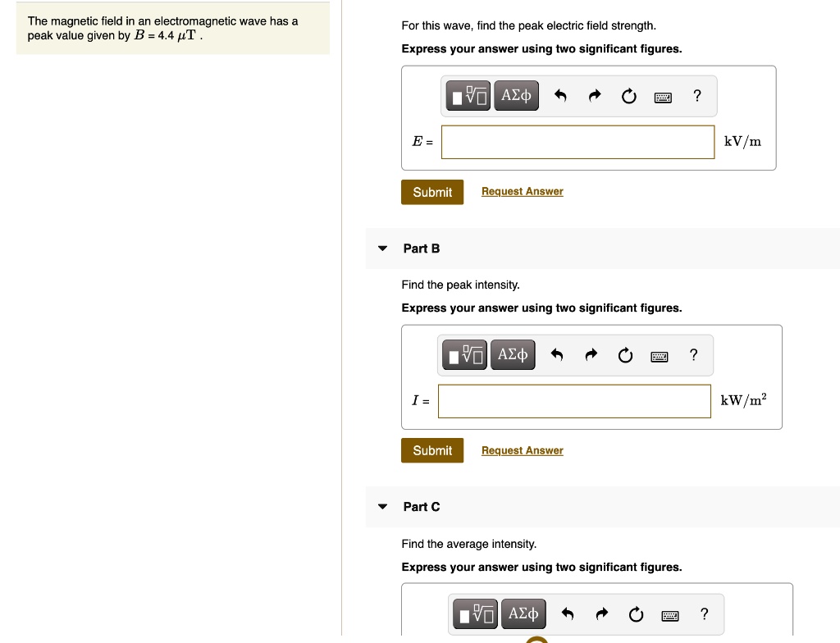
Task: Show keyboard shortcuts for the I answer
Action: [660, 356]
